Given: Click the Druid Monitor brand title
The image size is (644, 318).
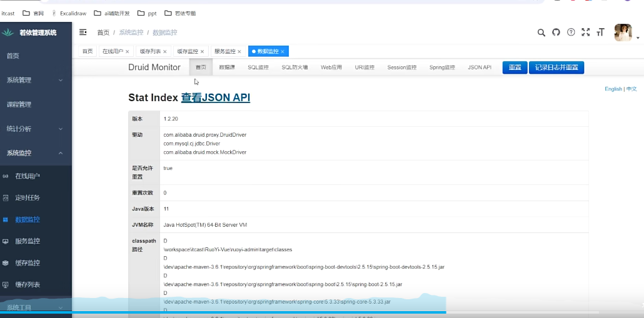Looking at the screenshot, I should (154, 67).
